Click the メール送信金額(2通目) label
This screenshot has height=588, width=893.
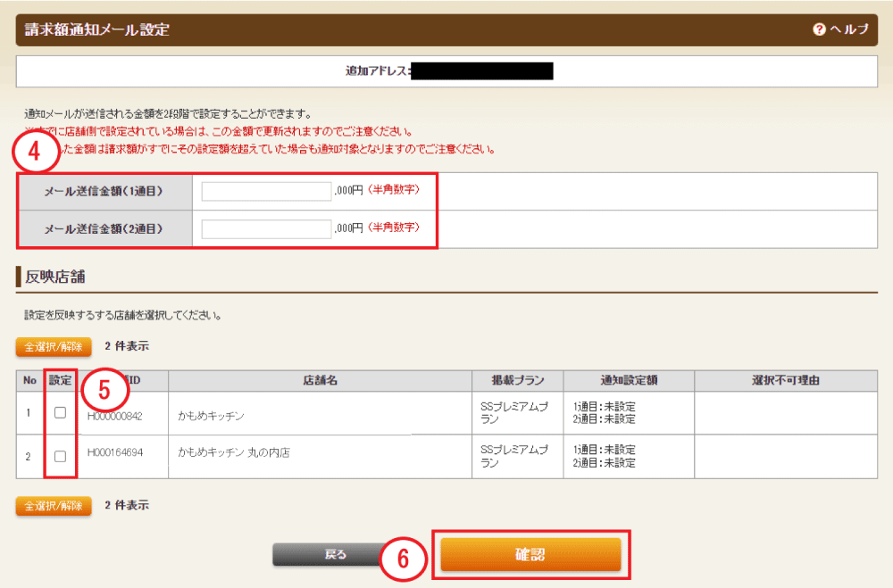coord(104,228)
